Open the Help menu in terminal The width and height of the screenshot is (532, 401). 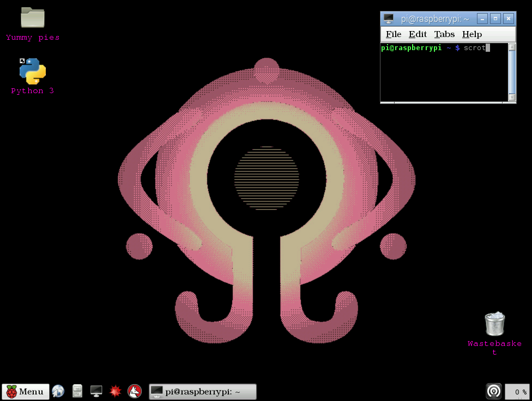(471, 34)
